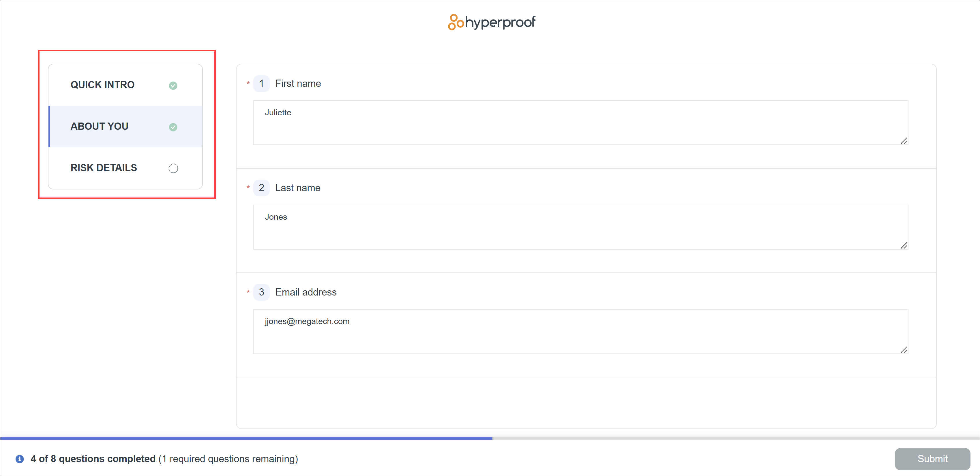Click the Hyperproof logo
Screen dimensions: 980x476
492,22
